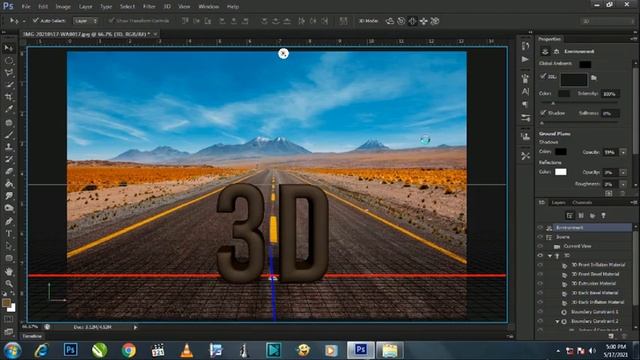Image resolution: width=640 pixels, height=360 pixels.
Task: Filter 3D panel by meshes
Action: pyautogui.click(x=581, y=216)
